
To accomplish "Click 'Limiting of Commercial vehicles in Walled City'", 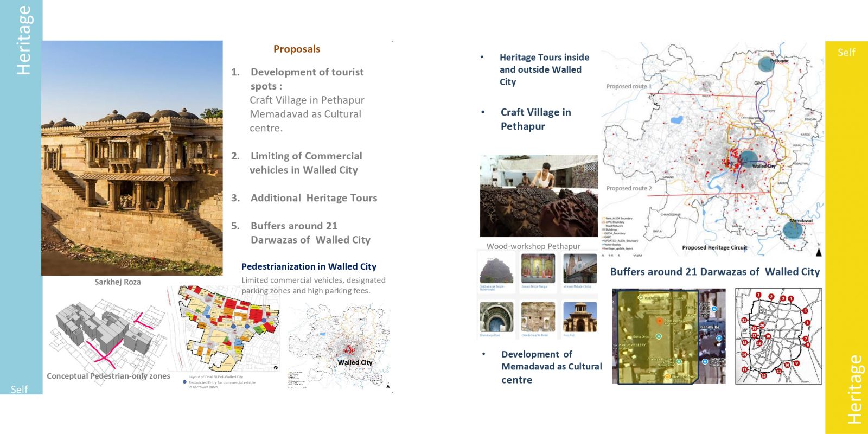I will coord(305,163).
